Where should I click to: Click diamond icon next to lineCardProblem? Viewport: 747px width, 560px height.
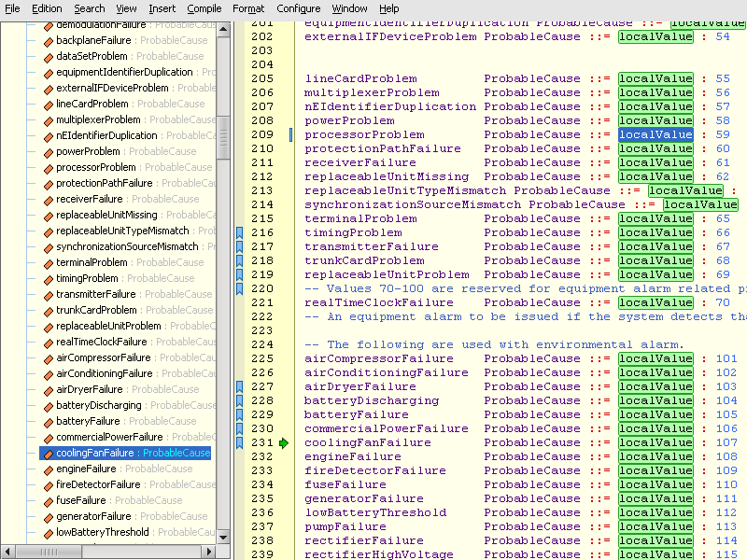(49, 105)
